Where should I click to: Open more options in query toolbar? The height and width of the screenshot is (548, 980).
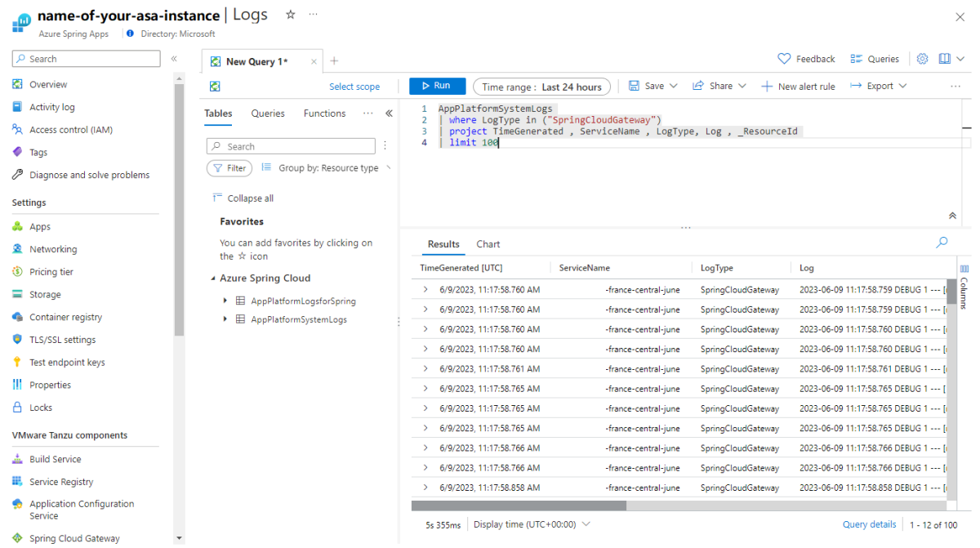(955, 86)
